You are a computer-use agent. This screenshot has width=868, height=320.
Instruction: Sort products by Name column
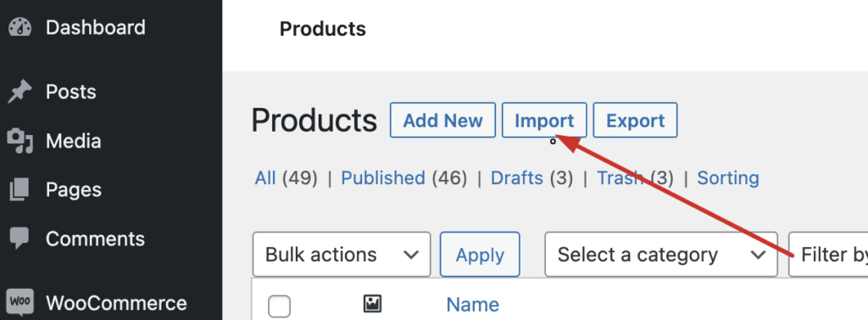[x=473, y=305]
